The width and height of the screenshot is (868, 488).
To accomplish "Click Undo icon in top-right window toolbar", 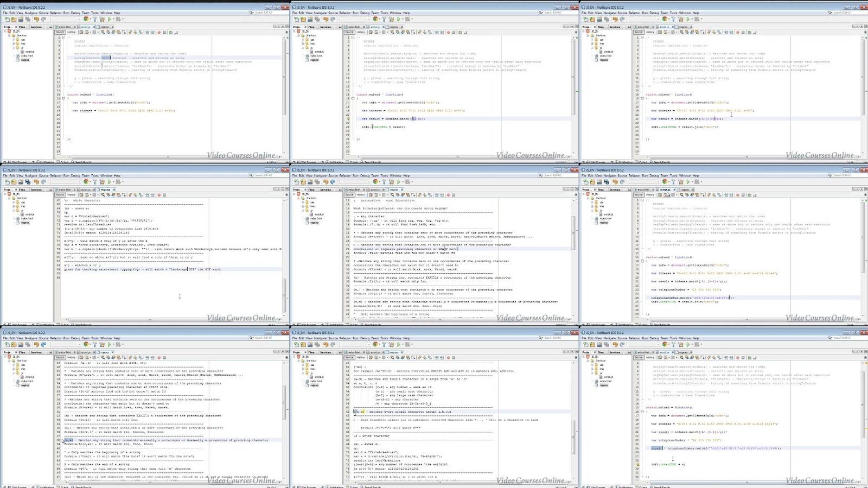I will pos(615,19).
